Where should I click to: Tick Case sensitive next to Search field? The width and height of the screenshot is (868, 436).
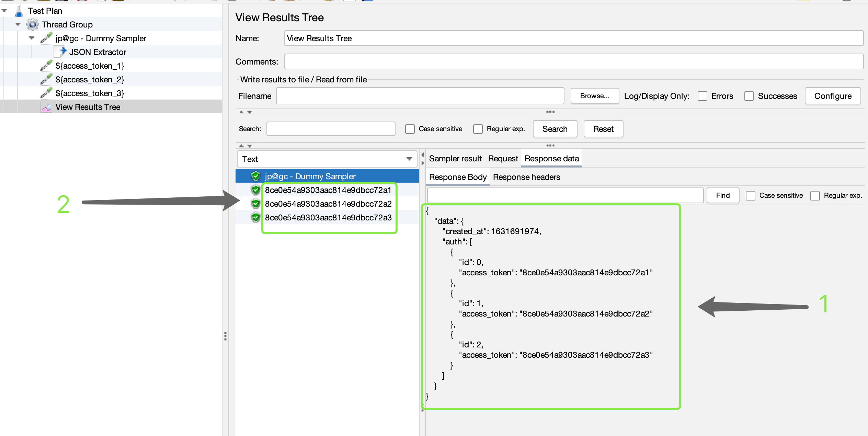[x=410, y=129]
